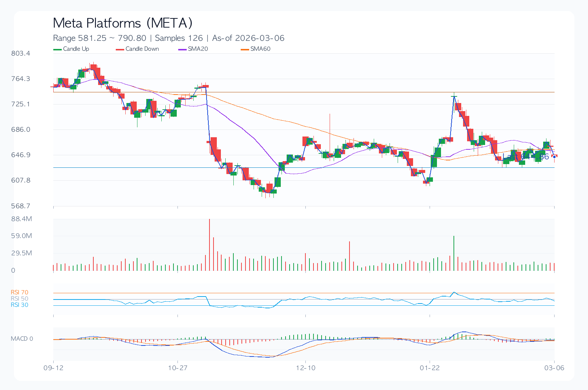This screenshot has height=390, width=588.
Task: Click the MACD 0 axis label
Action: point(22,339)
